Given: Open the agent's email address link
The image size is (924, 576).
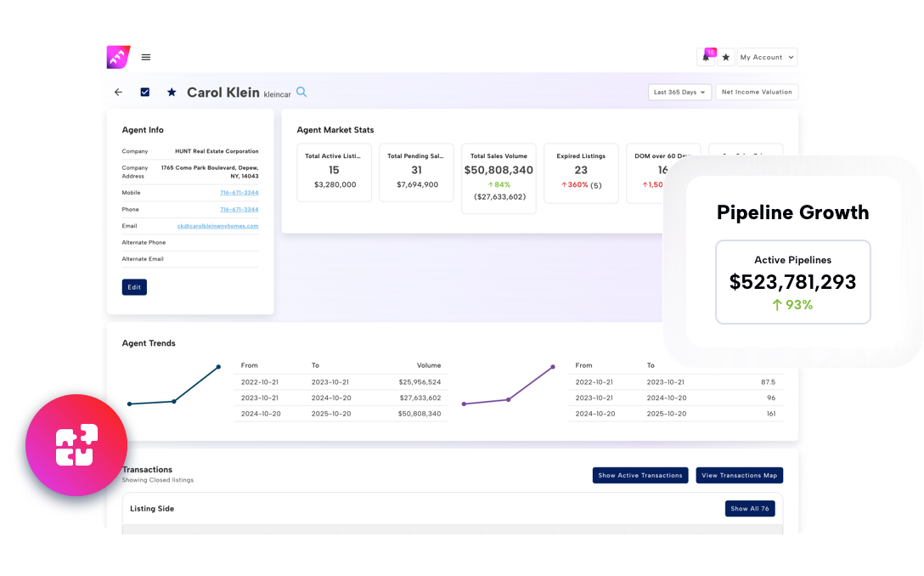Looking at the screenshot, I should pos(217,226).
